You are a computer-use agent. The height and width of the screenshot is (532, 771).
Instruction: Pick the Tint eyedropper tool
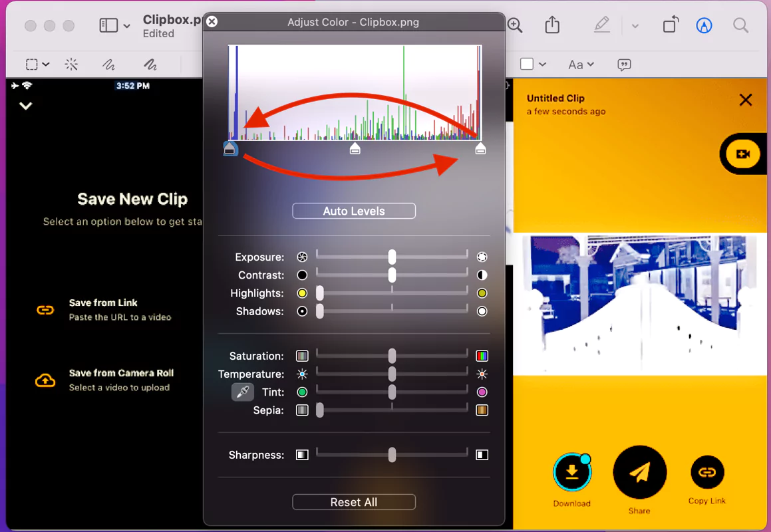[x=242, y=392]
